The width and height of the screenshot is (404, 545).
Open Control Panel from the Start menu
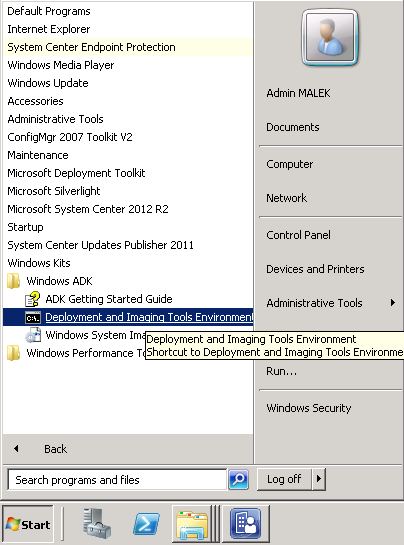tap(298, 235)
